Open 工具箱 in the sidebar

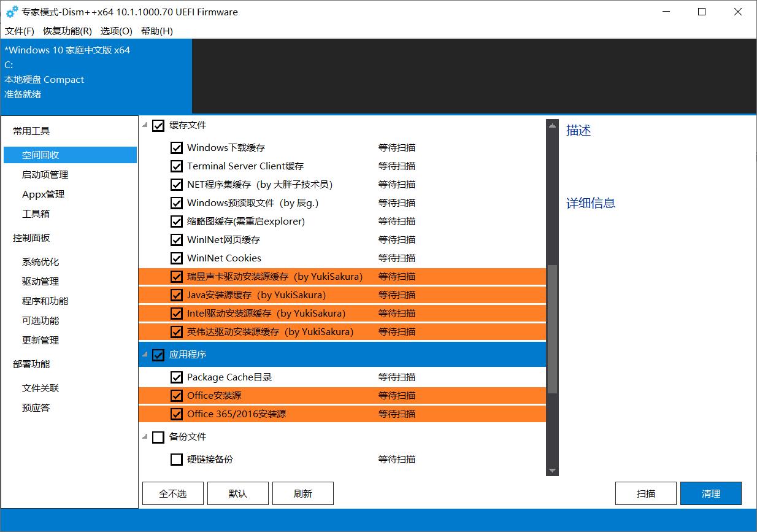tap(36, 214)
